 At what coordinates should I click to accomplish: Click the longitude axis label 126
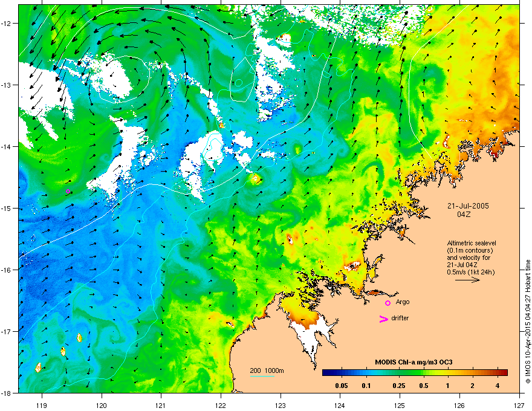click(x=459, y=405)
